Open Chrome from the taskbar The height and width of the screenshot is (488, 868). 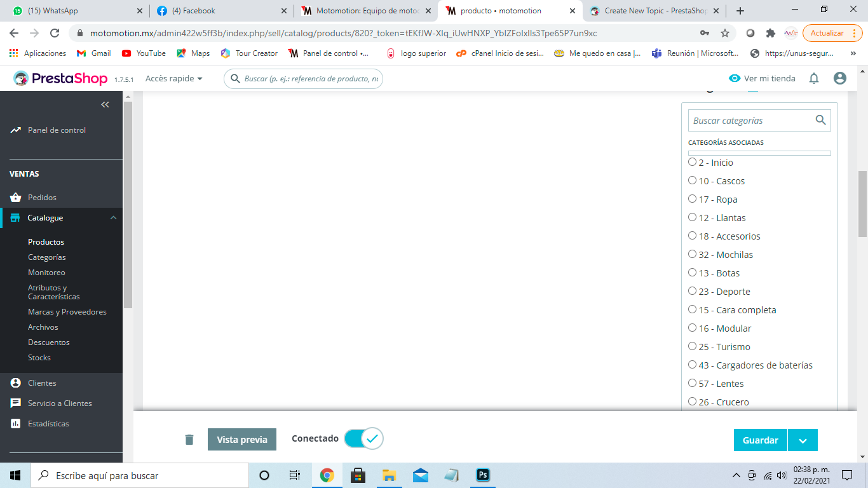coord(327,475)
